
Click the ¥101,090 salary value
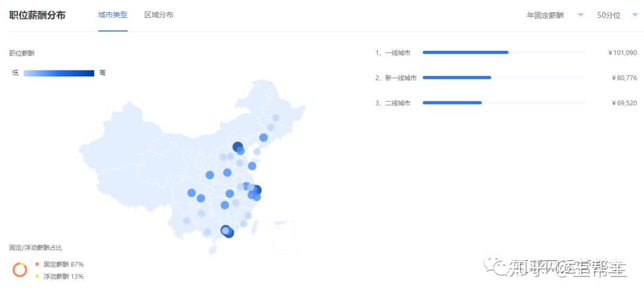pos(622,53)
